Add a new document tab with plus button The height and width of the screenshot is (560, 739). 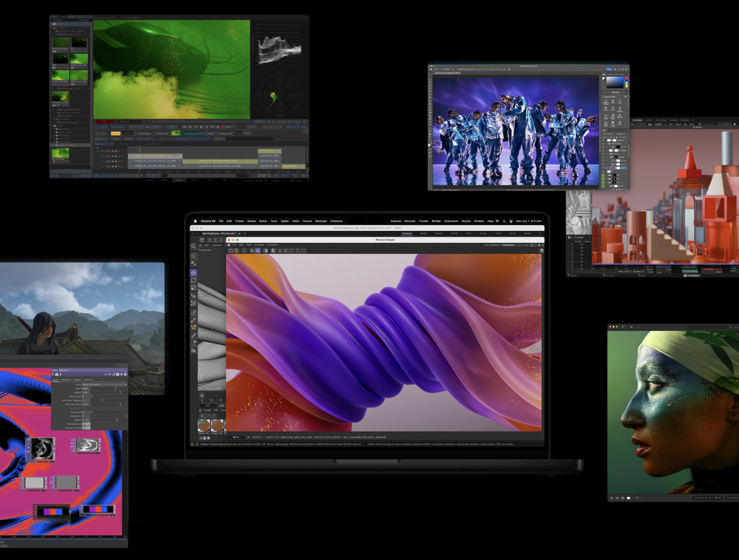[x=245, y=233]
